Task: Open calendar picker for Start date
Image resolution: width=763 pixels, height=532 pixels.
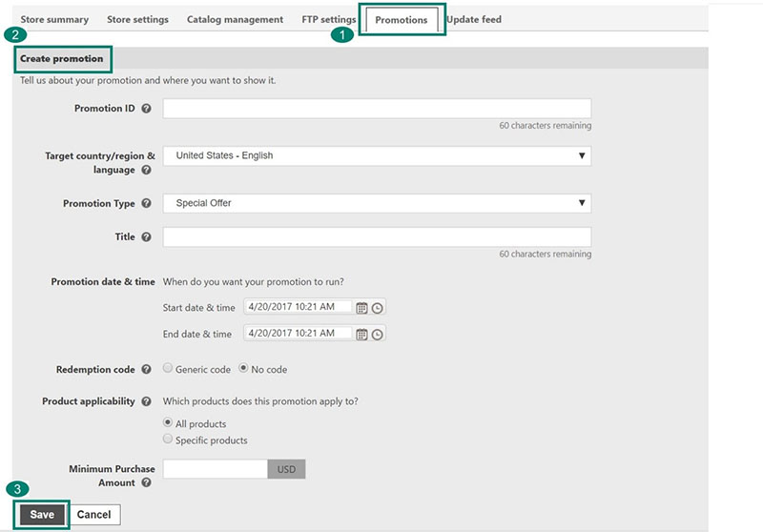Action: tap(361, 308)
